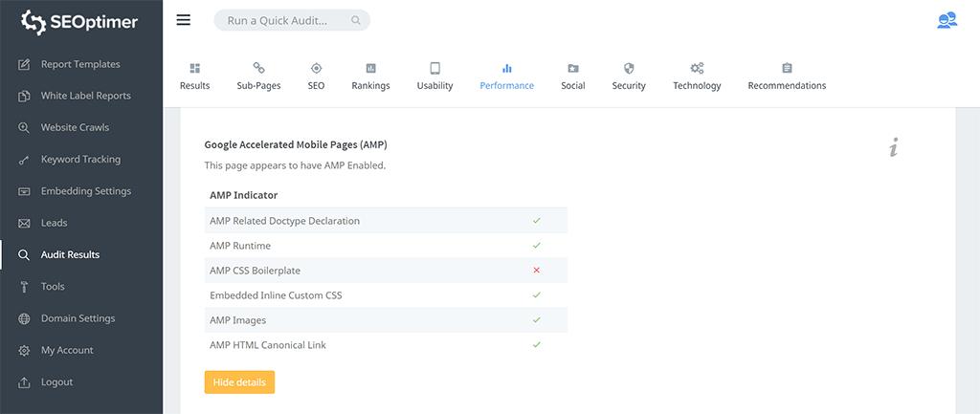Collapse AMP section with Hide details
The image size is (980, 414).
pos(239,381)
